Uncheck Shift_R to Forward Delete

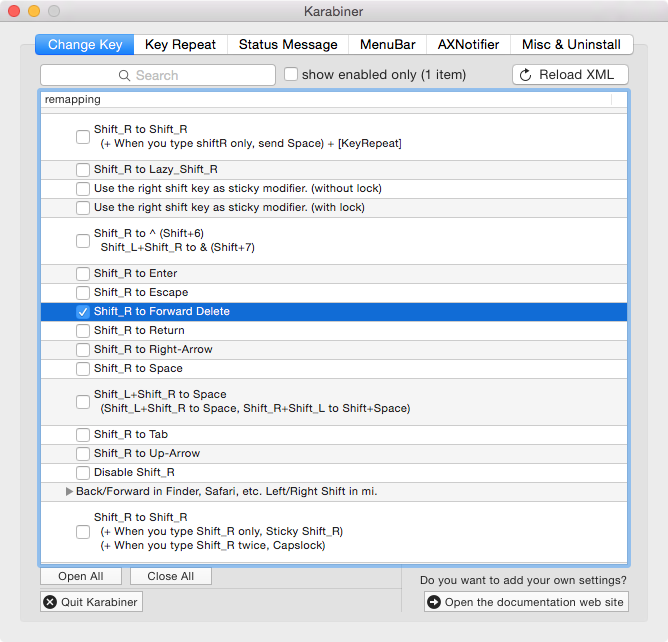pos(83,312)
